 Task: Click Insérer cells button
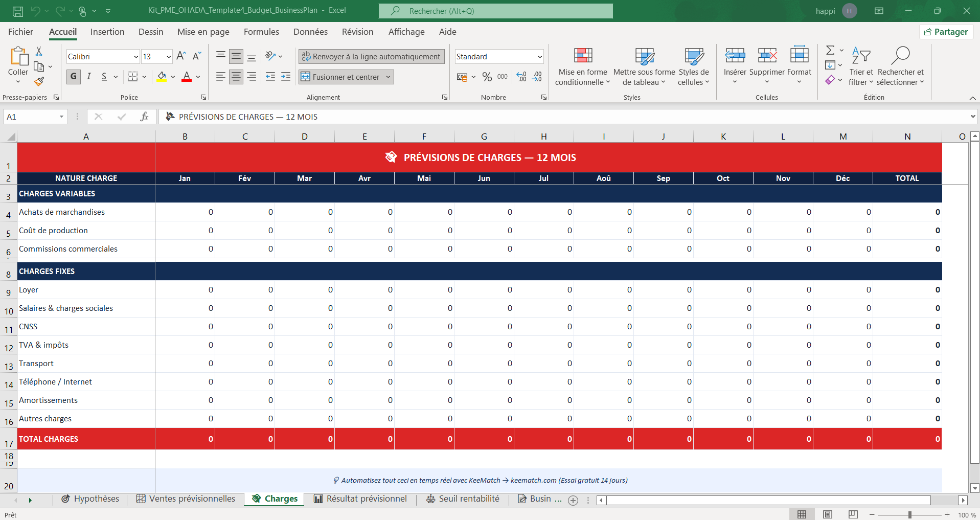click(x=735, y=65)
